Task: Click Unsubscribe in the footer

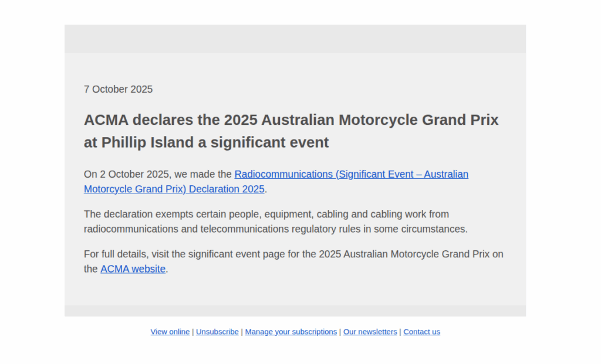Action: (217, 332)
